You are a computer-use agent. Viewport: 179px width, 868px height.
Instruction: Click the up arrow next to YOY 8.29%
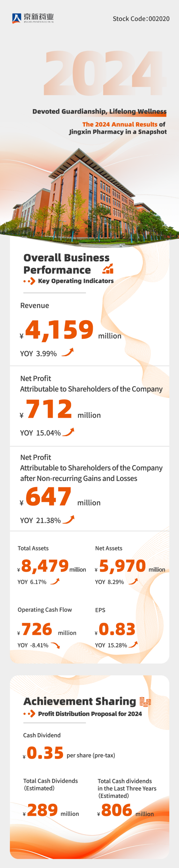(133, 581)
